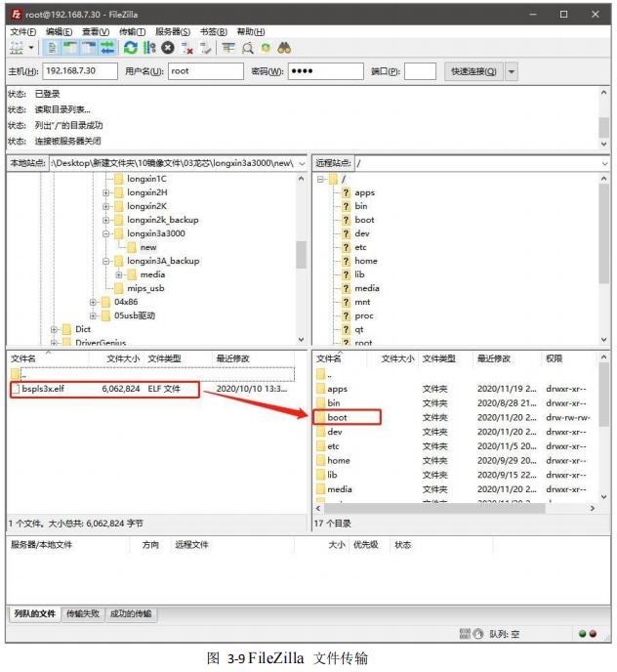Disconnect from the server icon
The height and width of the screenshot is (672, 617).
[x=186, y=48]
